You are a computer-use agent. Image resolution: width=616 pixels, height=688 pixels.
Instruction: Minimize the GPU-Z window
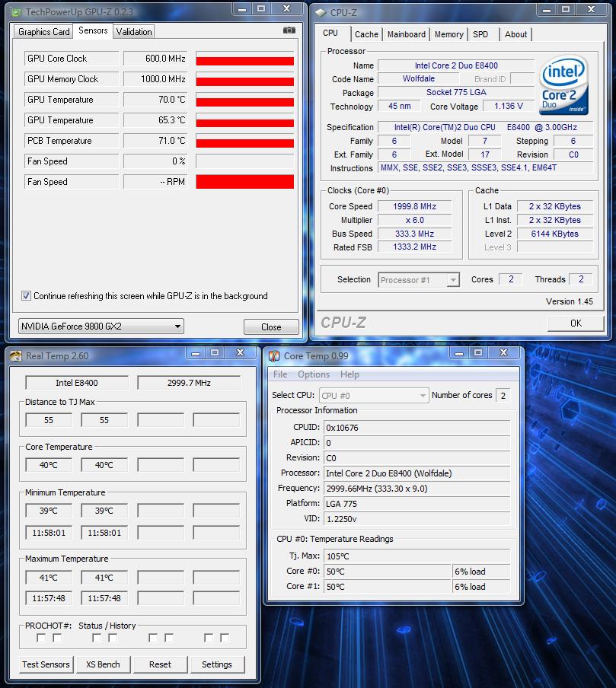tap(242, 9)
